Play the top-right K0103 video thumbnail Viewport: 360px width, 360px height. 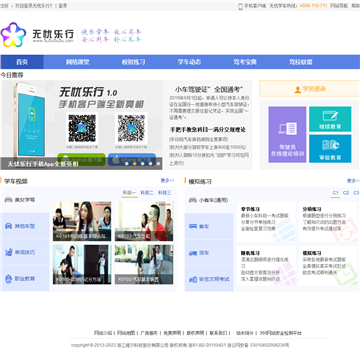(144, 221)
